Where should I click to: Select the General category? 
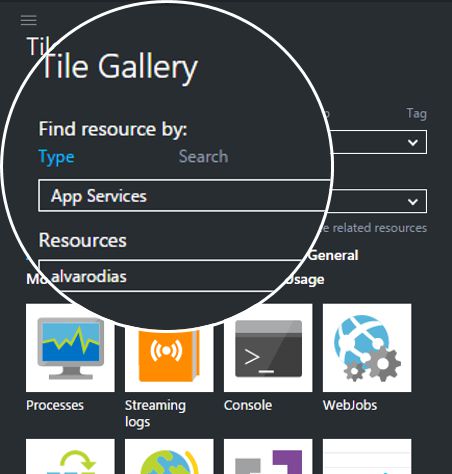pos(333,256)
